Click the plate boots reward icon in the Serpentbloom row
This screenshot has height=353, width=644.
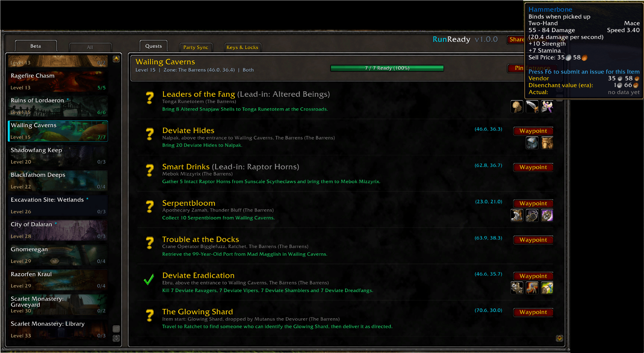click(517, 216)
